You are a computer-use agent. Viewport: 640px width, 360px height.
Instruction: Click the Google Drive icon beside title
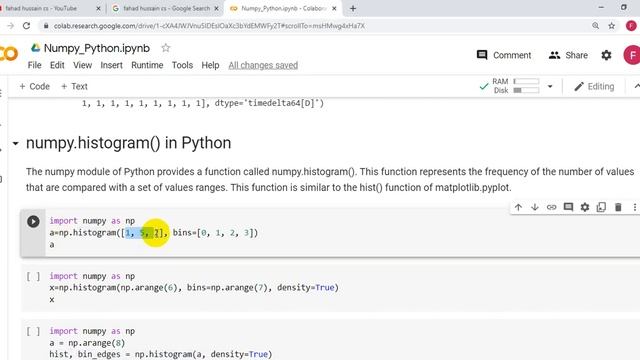point(36,48)
